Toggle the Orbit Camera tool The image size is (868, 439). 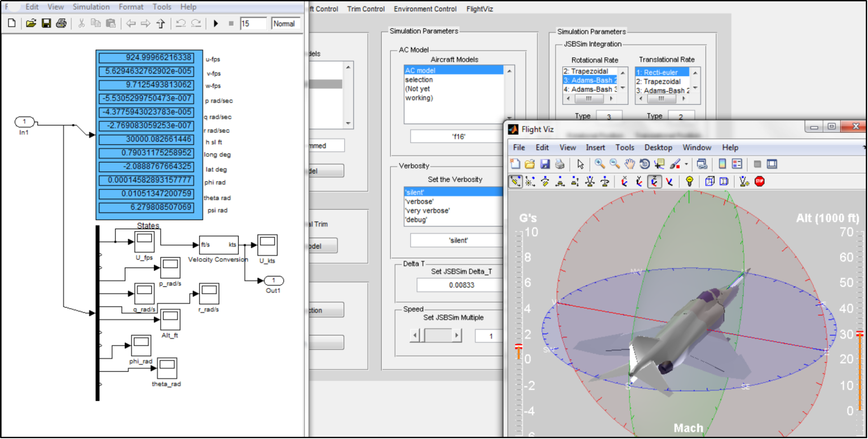[515, 181]
